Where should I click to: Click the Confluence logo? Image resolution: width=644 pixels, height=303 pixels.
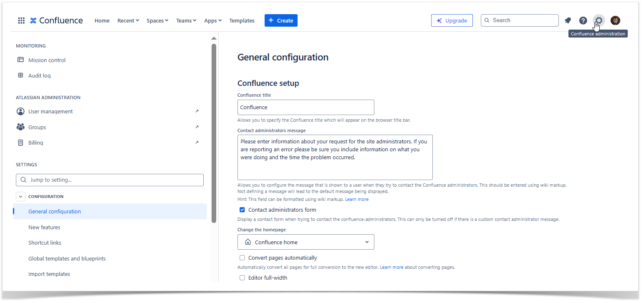pyautogui.click(x=56, y=20)
